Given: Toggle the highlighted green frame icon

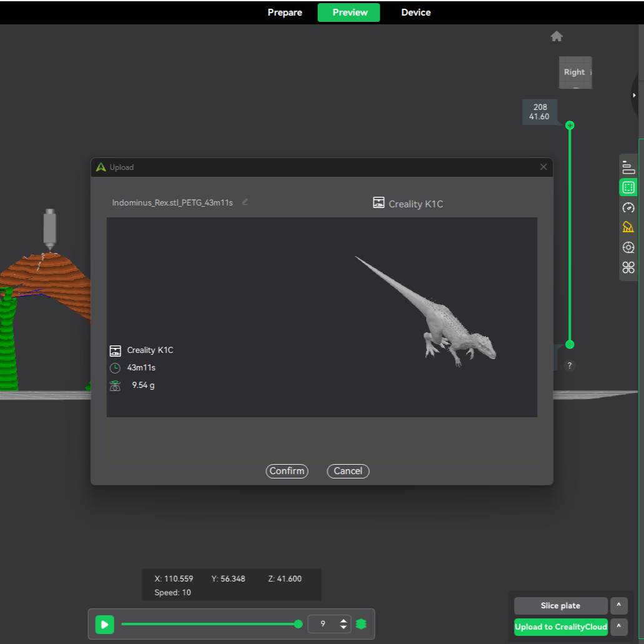Looking at the screenshot, I should 628,187.
